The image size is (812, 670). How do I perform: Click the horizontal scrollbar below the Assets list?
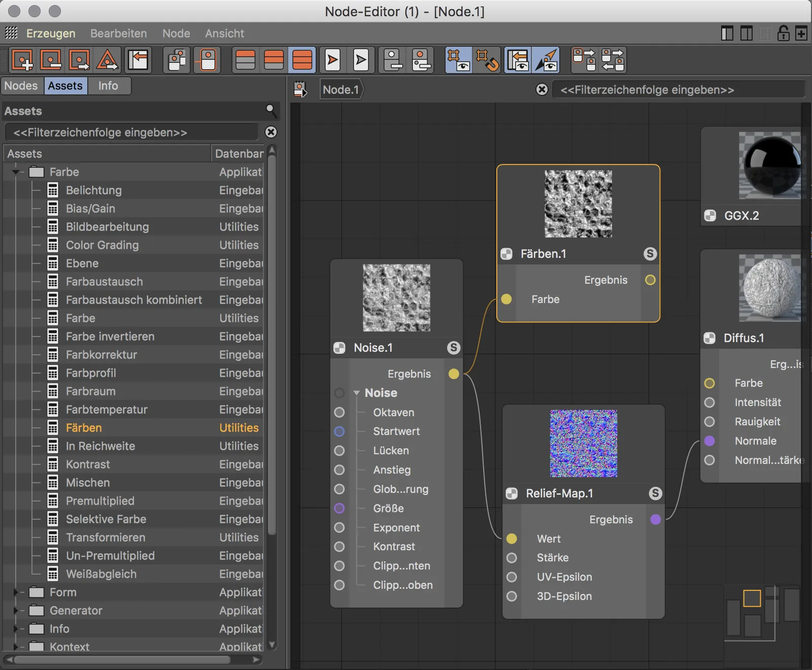[x=122, y=660]
